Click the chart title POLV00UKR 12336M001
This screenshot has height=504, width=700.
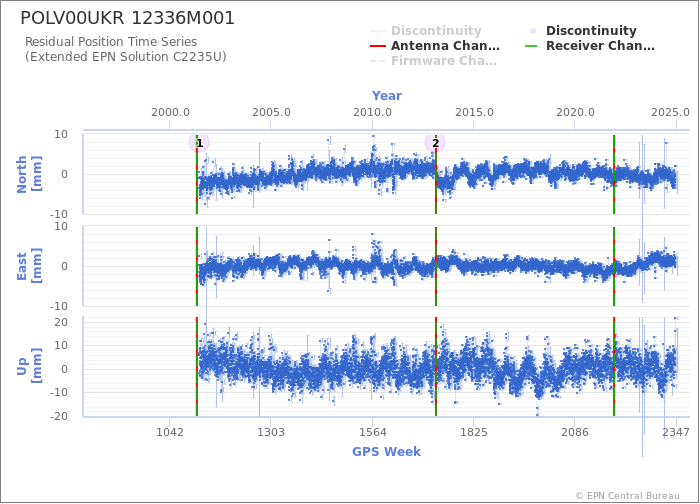[127, 18]
